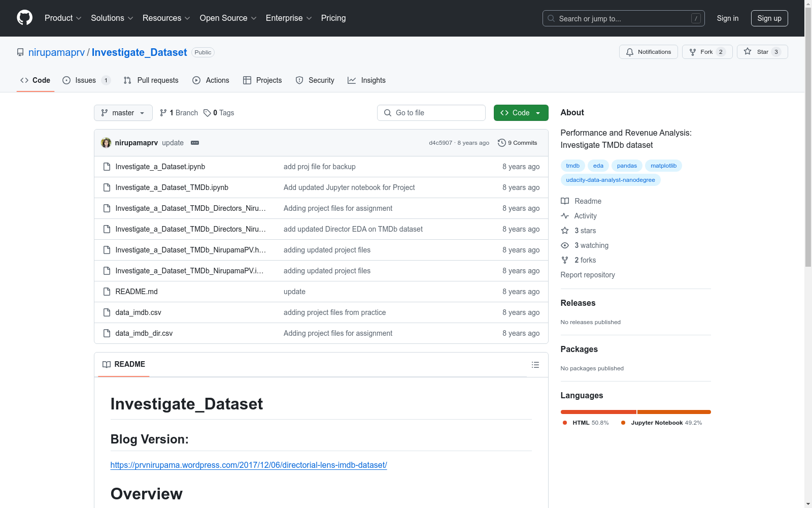Open the GitHub homepage logo
Image resolution: width=812 pixels, height=508 pixels.
[x=24, y=18]
